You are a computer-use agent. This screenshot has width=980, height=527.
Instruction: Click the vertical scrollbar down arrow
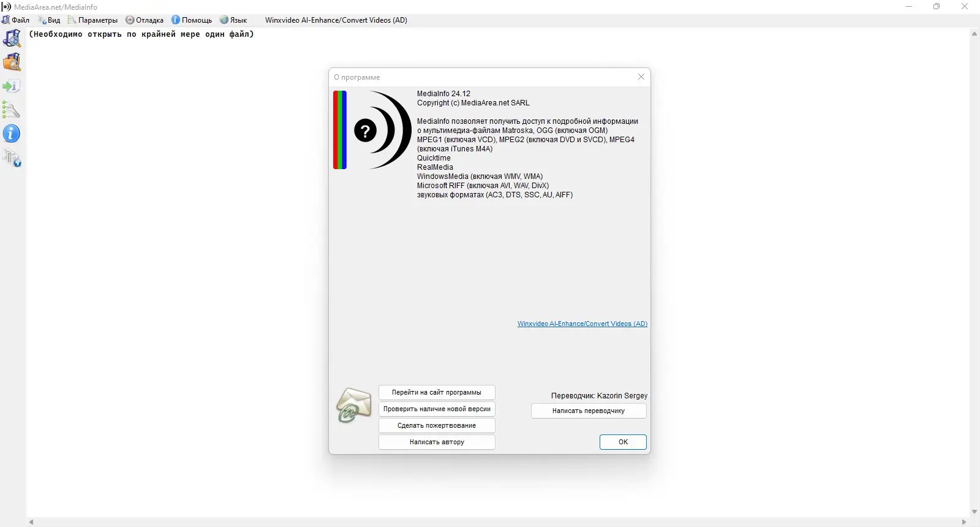click(x=974, y=512)
